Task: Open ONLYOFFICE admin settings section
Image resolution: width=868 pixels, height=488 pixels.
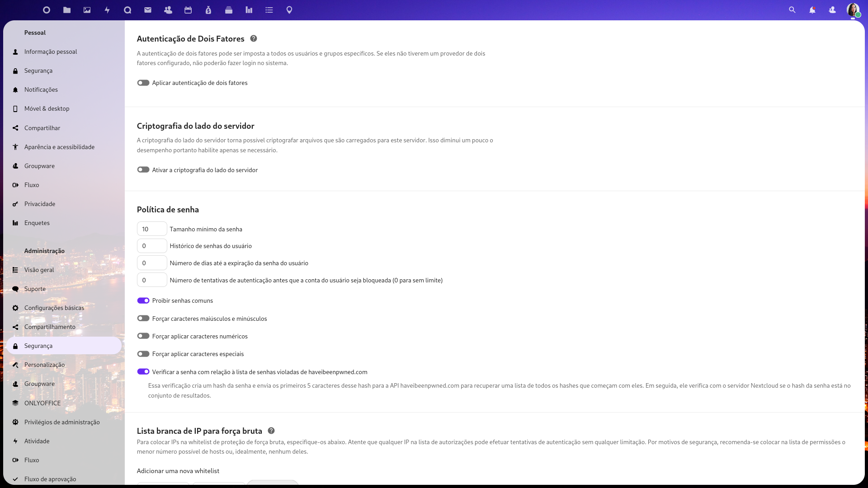Action: coord(42,403)
